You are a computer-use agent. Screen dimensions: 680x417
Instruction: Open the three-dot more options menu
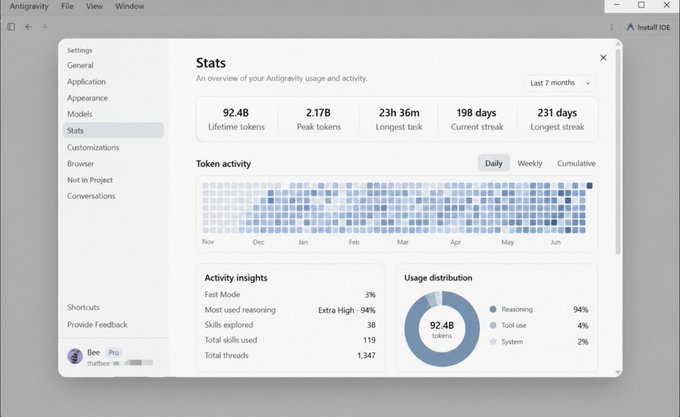(611, 27)
